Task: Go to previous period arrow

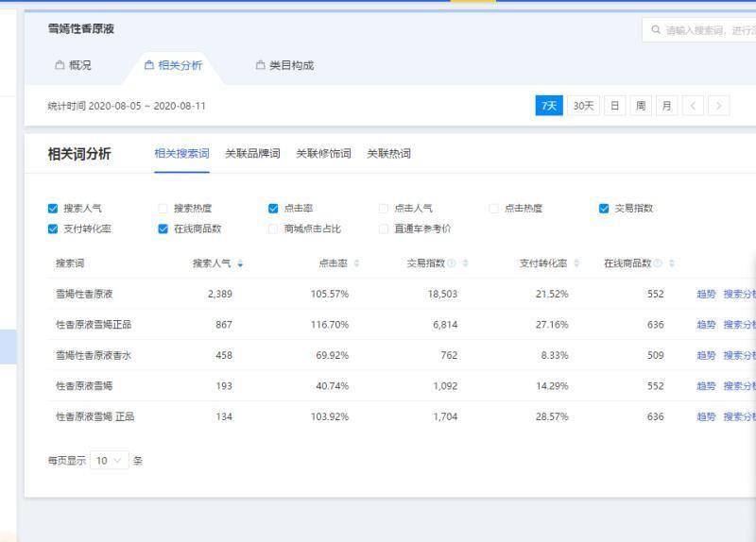Action: point(693,106)
